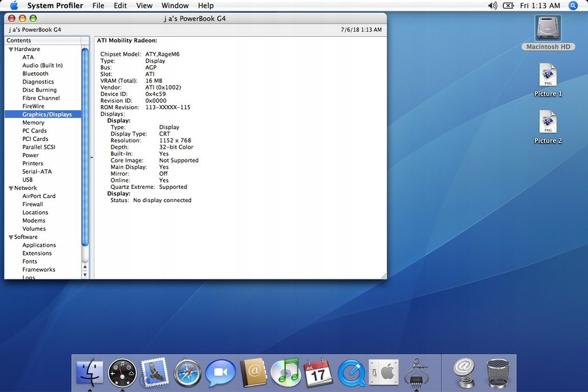Image resolution: width=588 pixels, height=392 pixels.
Task: Click the Contents list scrollbar thumb
Action: click(85, 147)
